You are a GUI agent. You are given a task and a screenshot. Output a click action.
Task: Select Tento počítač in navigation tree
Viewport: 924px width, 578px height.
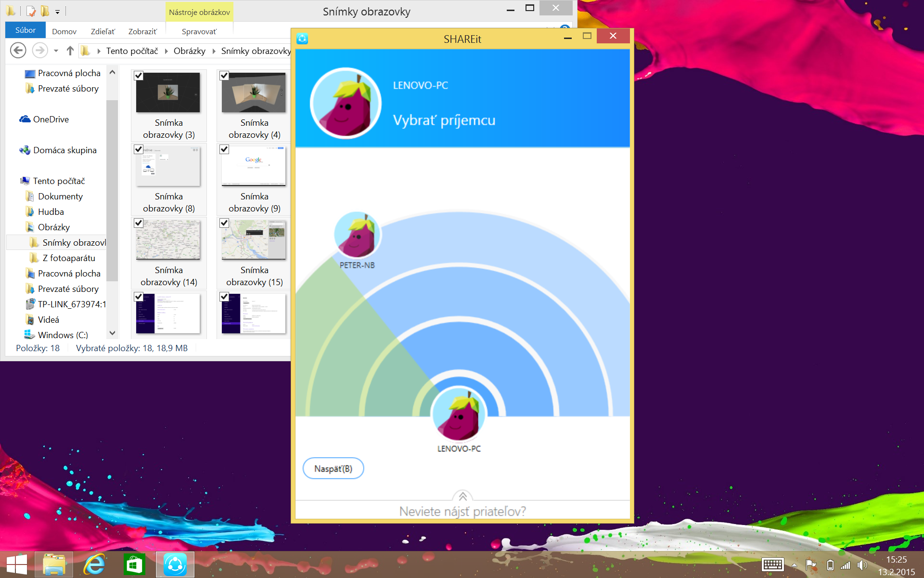click(53, 181)
